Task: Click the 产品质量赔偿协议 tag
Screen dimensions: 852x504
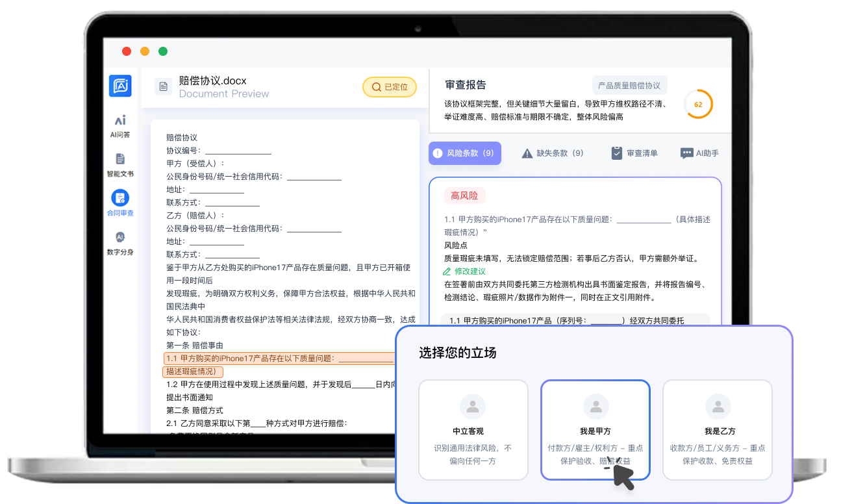Action: 629,86
